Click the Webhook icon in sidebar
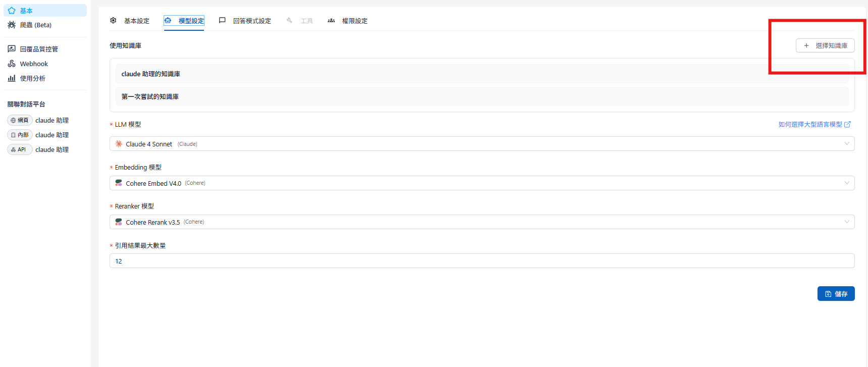The image size is (868, 367). (12, 64)
